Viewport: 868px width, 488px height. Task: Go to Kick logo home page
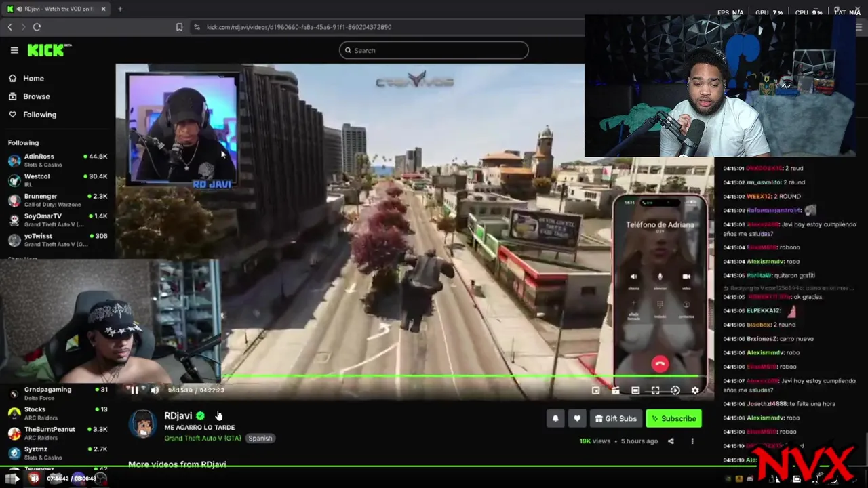pyautogui.click(x=49, y=50)
